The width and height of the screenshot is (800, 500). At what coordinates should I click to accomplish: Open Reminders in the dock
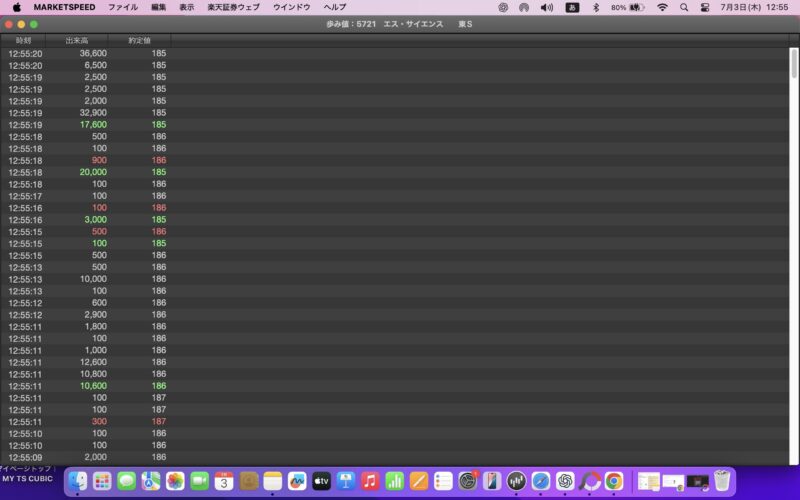pyautogui.click(x=443, y=481)
